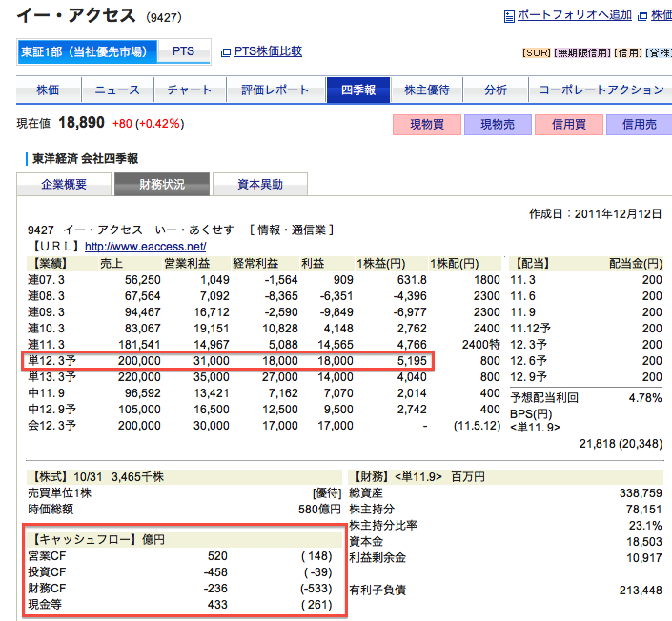This screenshot has width=672, height=621.
Task: Click the 時価総額 value 580億円
Action: [x=319, y=510]
